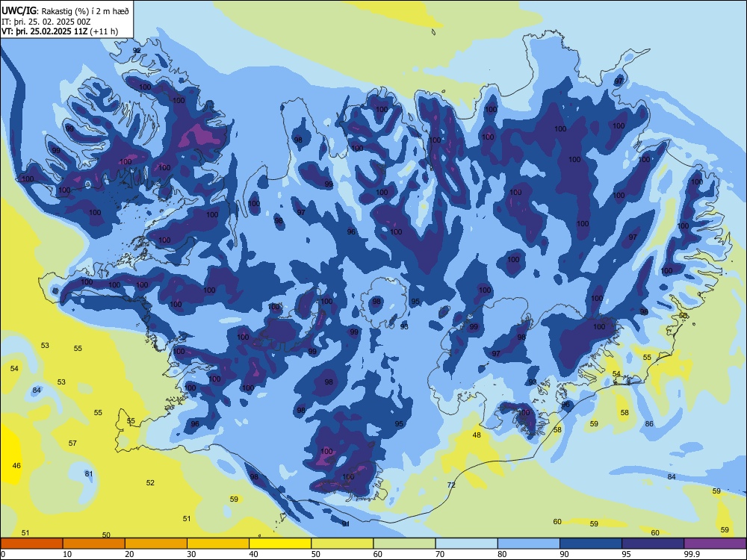Click the map value '86' in the southeast sea
The width and height of the screenshot is (747, 560).
click(649, 424)
